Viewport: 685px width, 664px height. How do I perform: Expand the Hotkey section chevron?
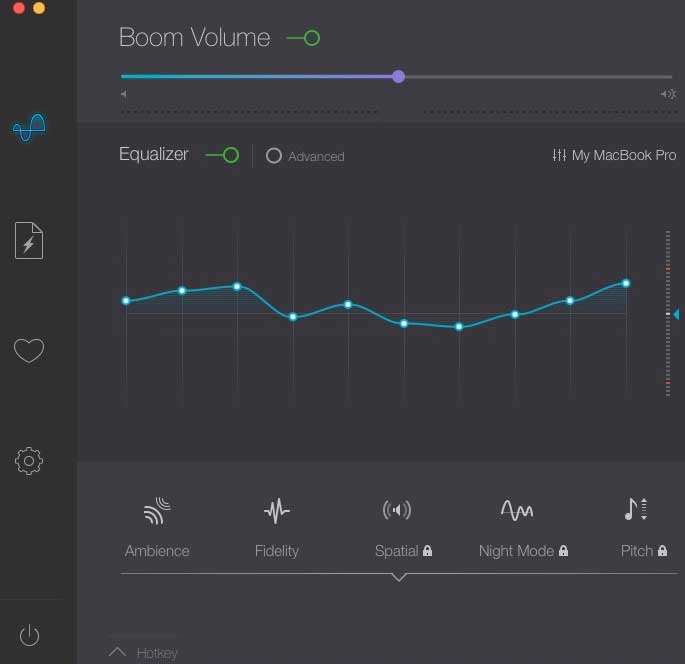[x=118, y=653]
